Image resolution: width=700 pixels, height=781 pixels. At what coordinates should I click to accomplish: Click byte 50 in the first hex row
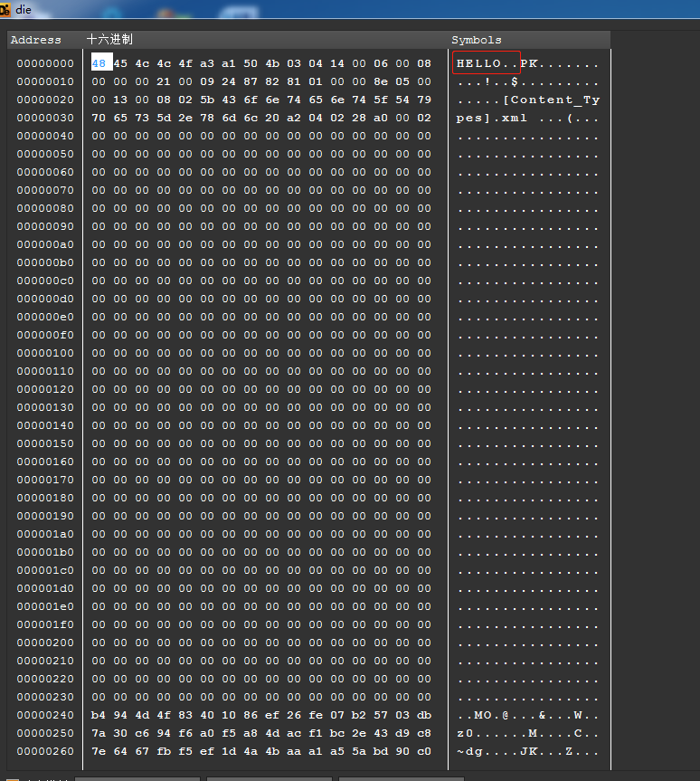click(251, 63)
